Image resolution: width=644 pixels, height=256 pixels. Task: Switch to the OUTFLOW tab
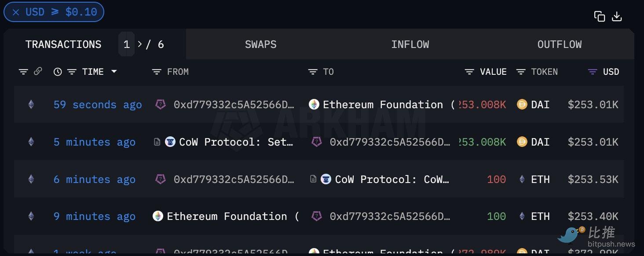point(559,44)
